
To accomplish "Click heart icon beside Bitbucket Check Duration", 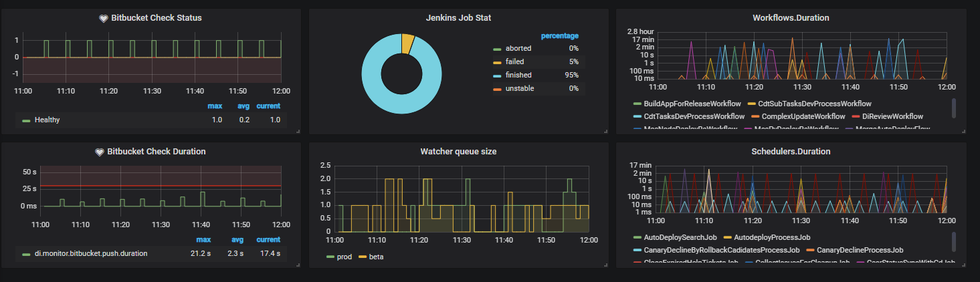I will pos(100,152).
